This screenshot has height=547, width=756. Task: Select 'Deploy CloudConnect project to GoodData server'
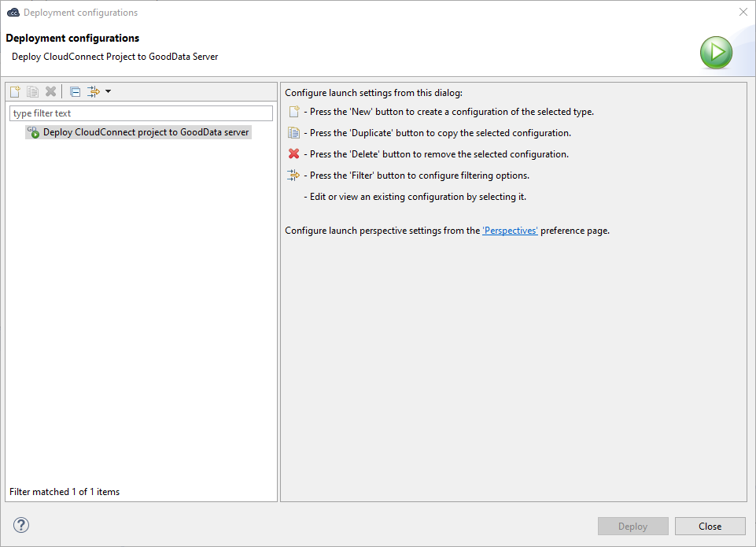138,132
